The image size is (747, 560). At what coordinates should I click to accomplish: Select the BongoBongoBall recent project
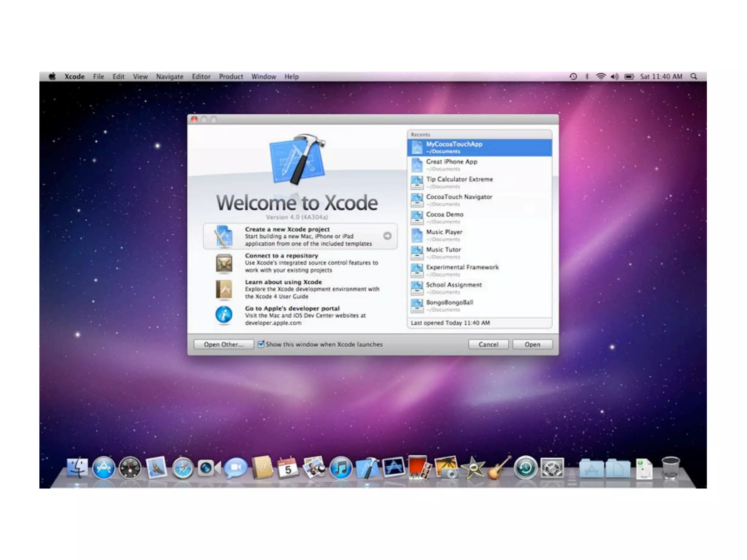[449, 303]
